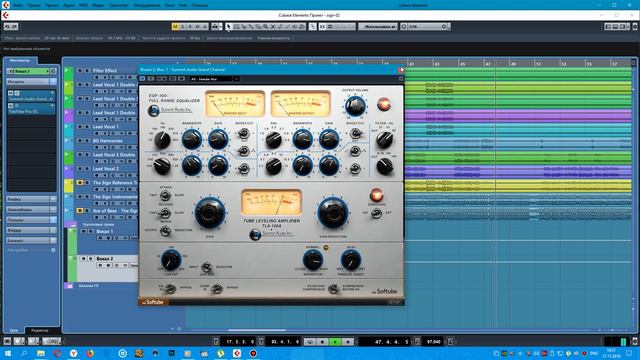Click the red record app icon in taskbar

click(253, 353)
